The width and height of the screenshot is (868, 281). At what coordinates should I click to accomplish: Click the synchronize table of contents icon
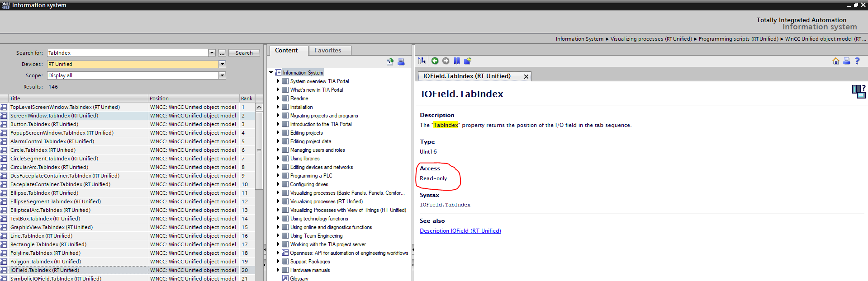tap(422, 61)
